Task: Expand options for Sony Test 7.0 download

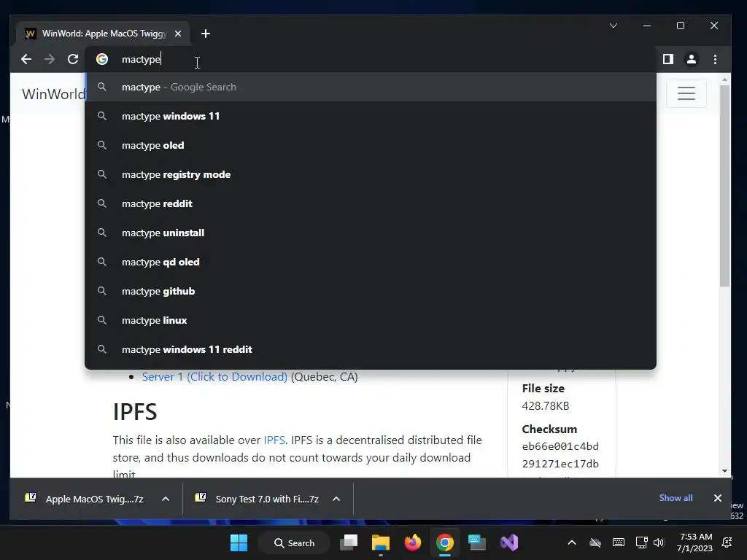Action: [x=336, y=499]
